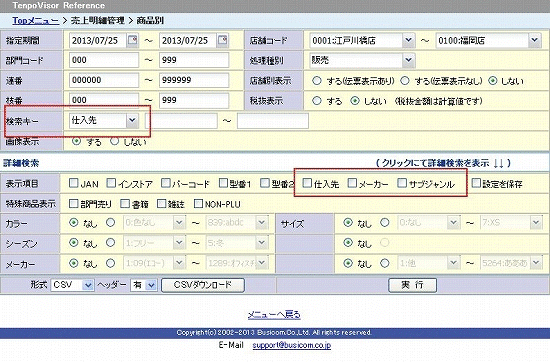Click start date field 2013/07/25
Viewport: 550px width, 363px height.
pyautogui.click(x=98, y=40)
